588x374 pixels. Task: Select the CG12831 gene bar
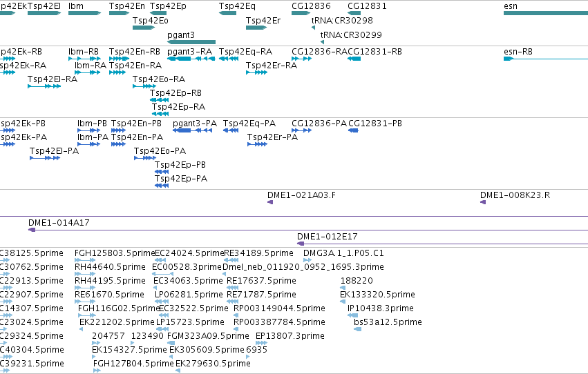point(354,14)
